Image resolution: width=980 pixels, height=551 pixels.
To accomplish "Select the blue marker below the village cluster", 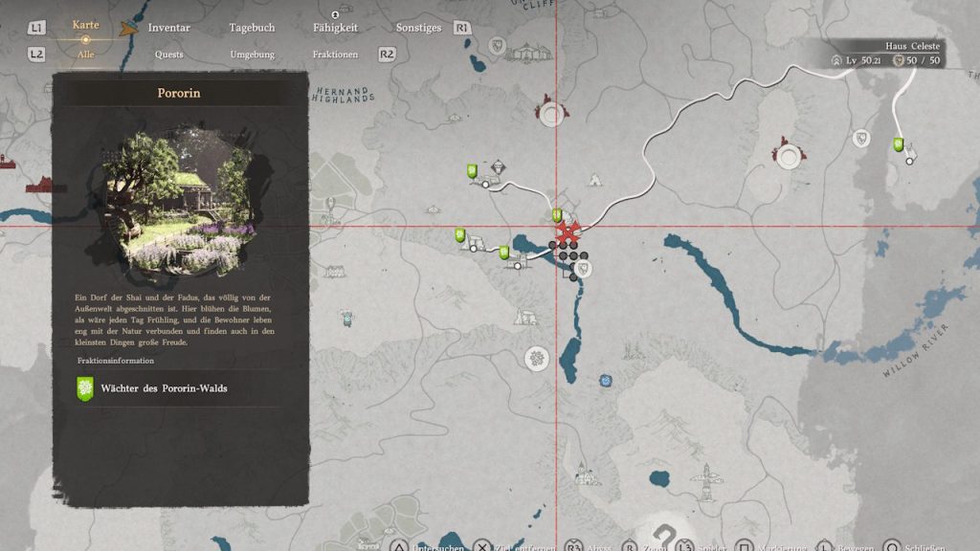I will point(605,381).
